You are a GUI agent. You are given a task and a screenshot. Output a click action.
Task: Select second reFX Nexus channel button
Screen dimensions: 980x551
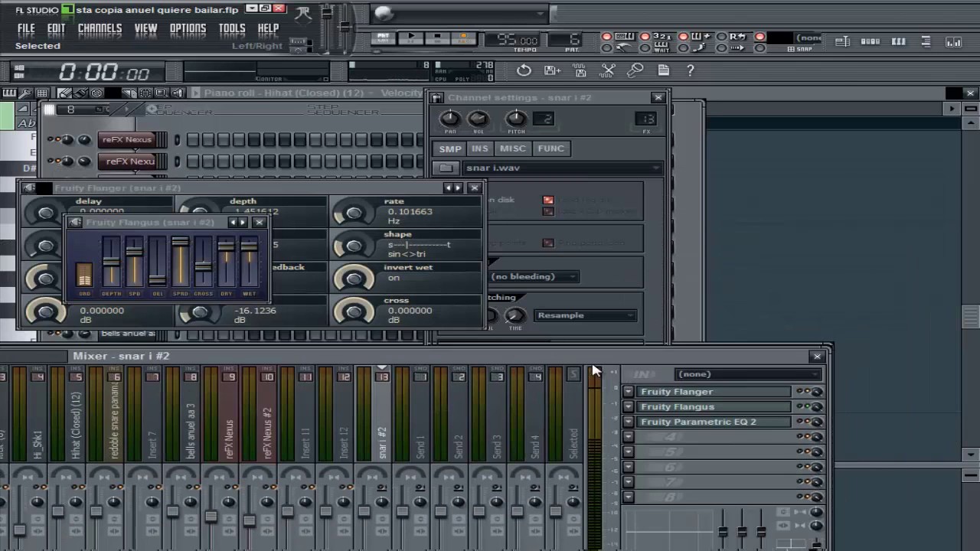(129, 161)
